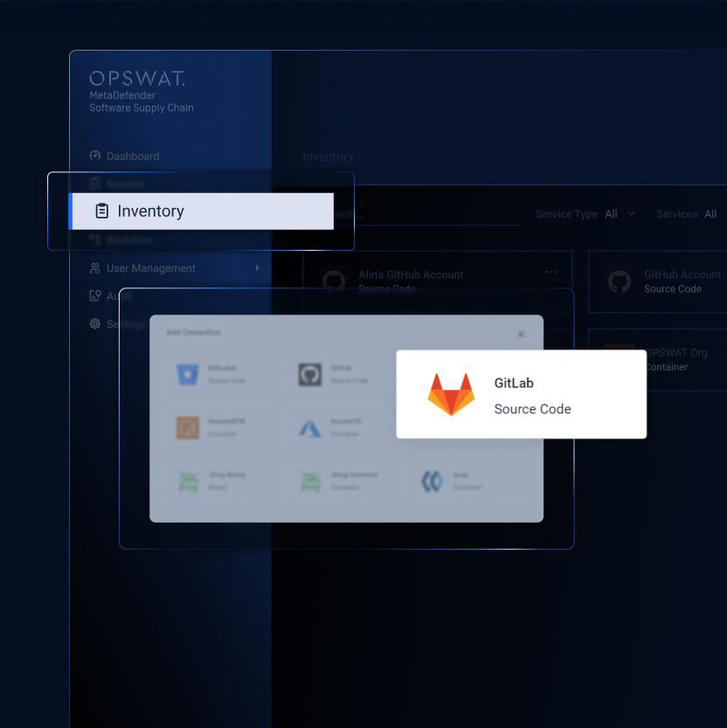727x728 pixels.
Task: Click the Inventory clipboard icon
Action: click(x=102, y=211)
